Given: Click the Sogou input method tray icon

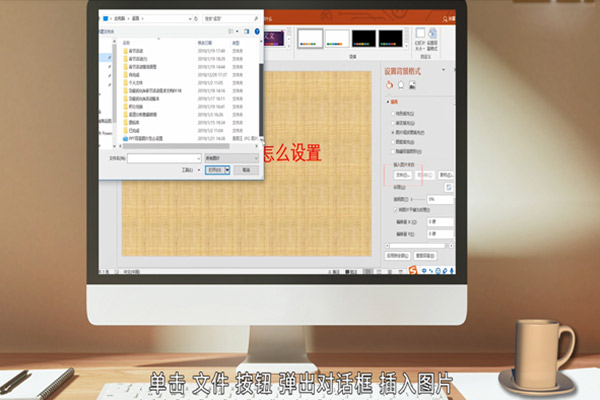Looking at the screenshot, I should [x=412, y=270].
